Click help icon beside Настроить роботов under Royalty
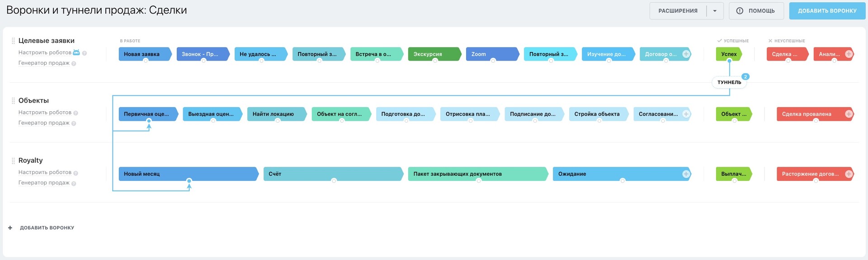Screen dimensions: 868x260 [x=75, y=173]
